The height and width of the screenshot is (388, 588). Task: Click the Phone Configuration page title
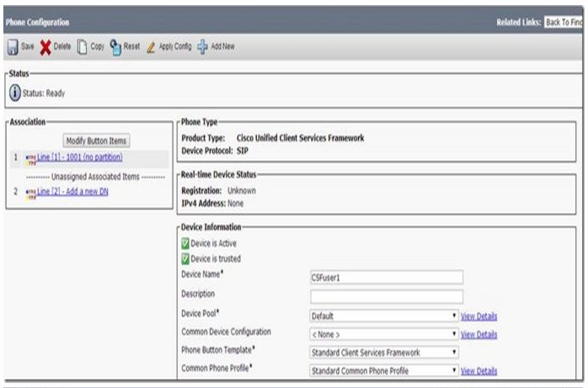pos(37,23)
